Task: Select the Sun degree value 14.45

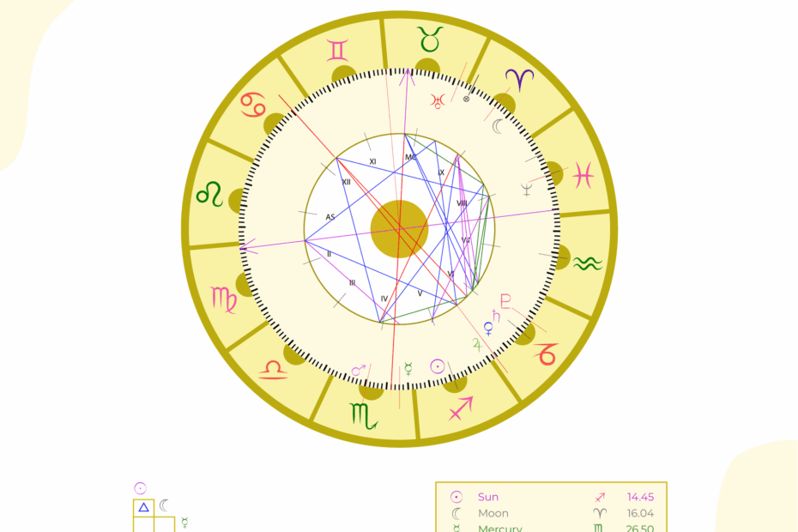Action: 640,497
